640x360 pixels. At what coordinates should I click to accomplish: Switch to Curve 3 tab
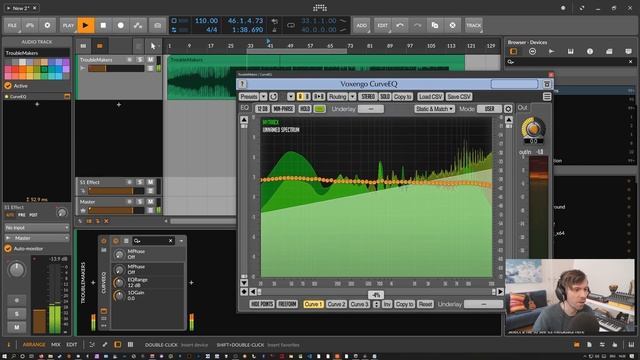point(359,304)
